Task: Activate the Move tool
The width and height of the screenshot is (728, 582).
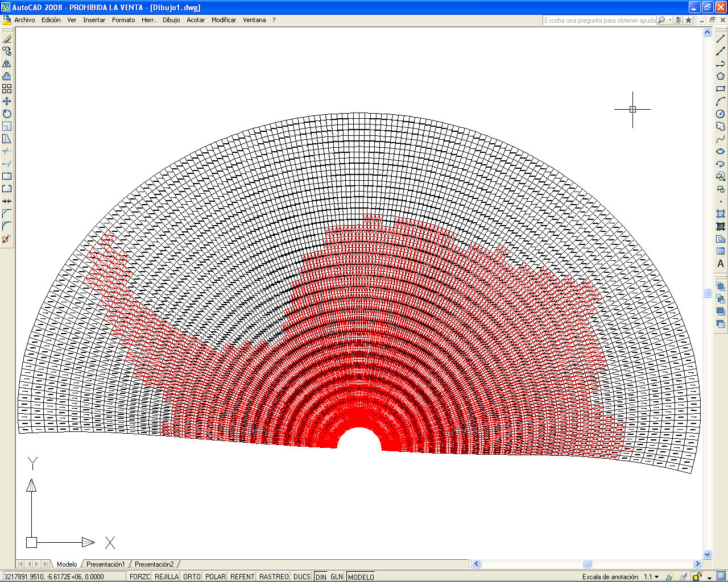Action: tap(7, 101)
